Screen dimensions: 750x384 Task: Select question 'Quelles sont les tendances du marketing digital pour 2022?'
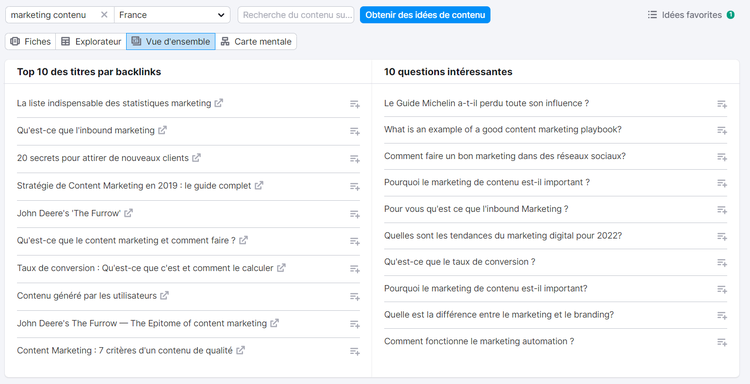tap(503, 236)
